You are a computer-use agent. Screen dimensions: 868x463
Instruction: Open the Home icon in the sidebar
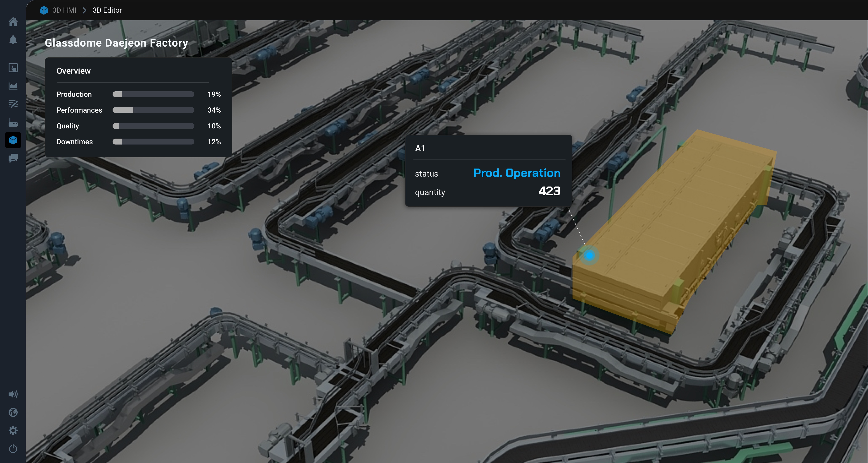coord(13,22)
